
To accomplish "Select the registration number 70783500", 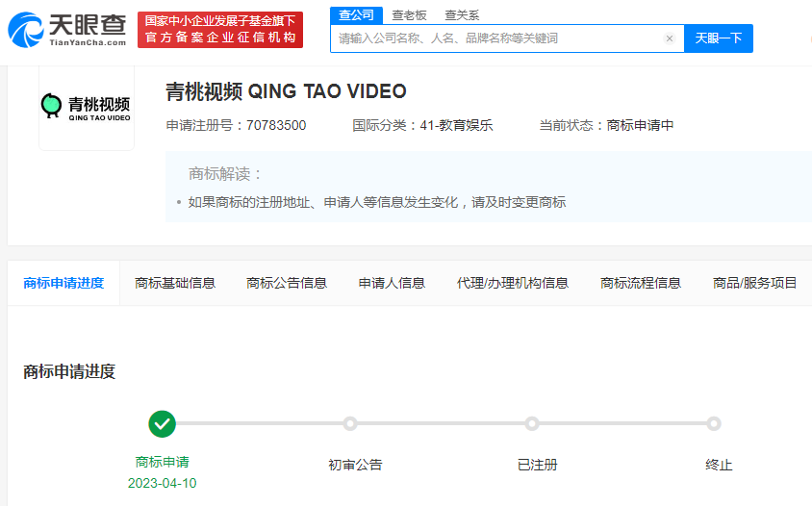I will [276, 125].
